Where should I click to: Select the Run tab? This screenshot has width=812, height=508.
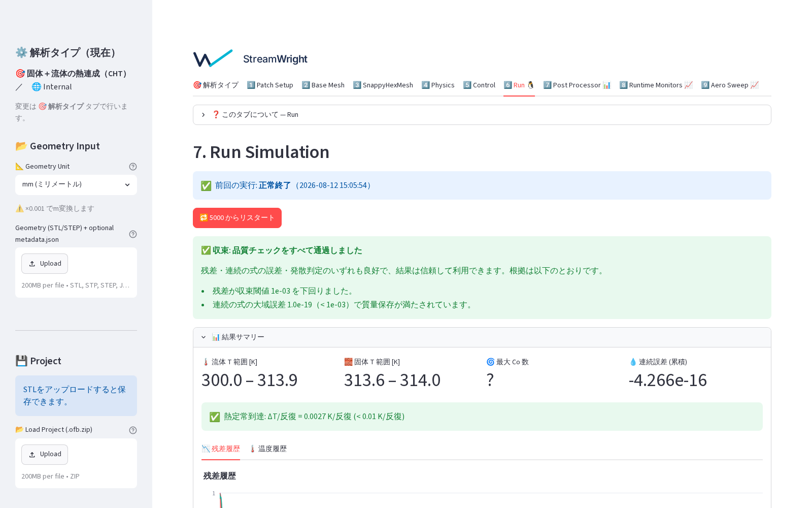(519, 85)
